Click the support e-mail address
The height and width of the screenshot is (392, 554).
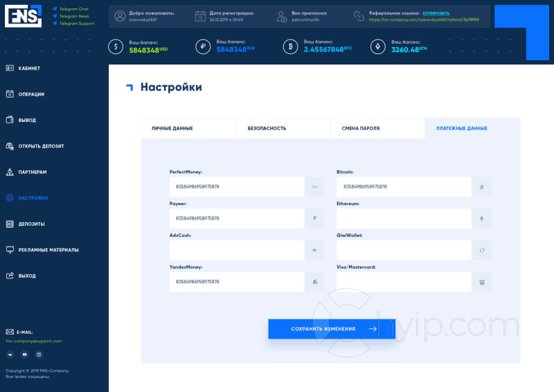(33, 341)
